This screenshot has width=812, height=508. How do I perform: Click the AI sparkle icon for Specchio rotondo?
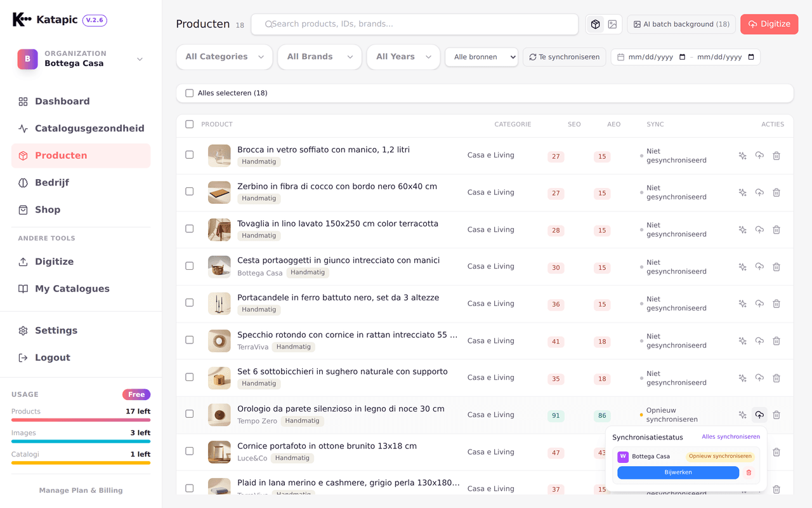[742, 341]
